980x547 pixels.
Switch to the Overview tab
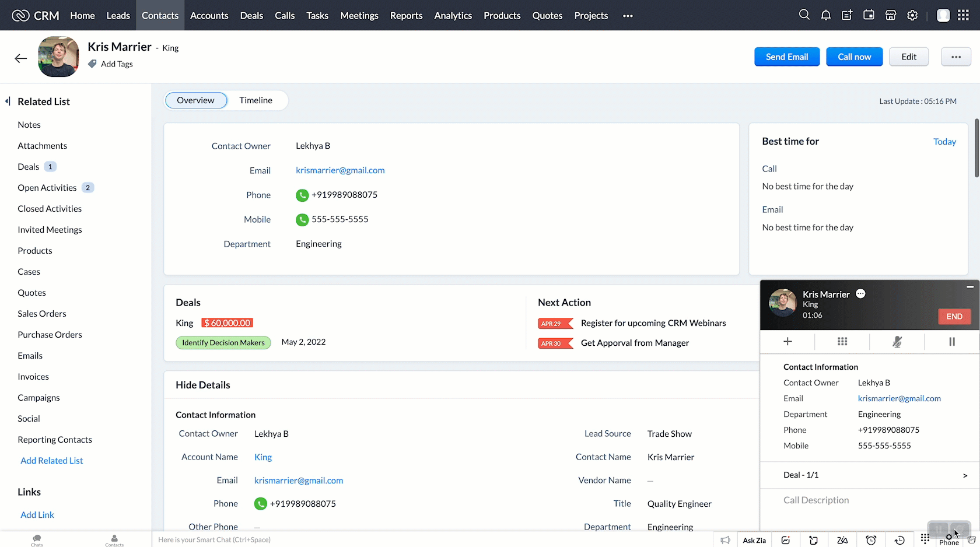pyautogui.click(x=196, y=100)
